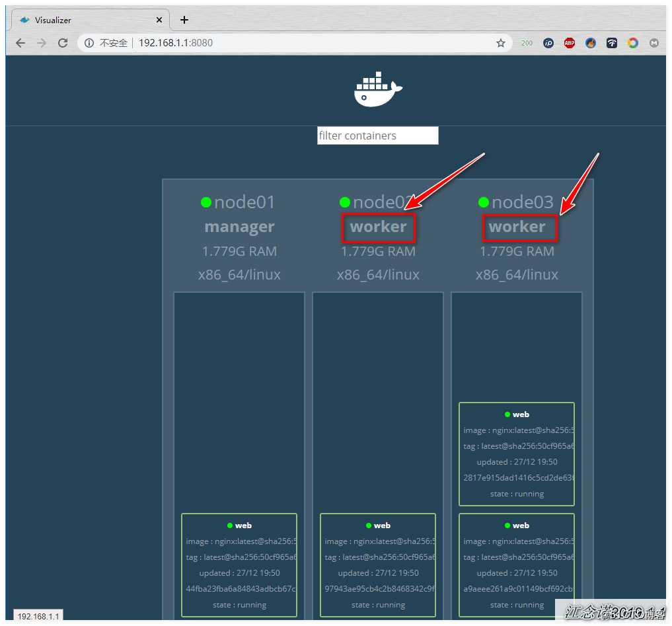
Task: Open web container 97943ae9 on node02
Action: [378, 565]
